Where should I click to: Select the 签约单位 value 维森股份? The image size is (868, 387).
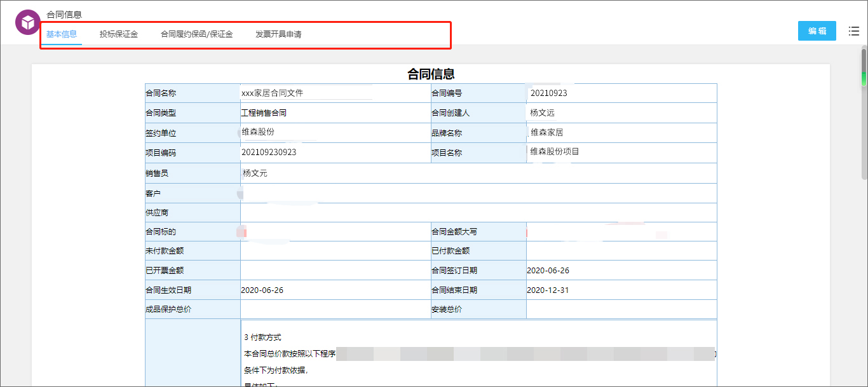(258, 132)
